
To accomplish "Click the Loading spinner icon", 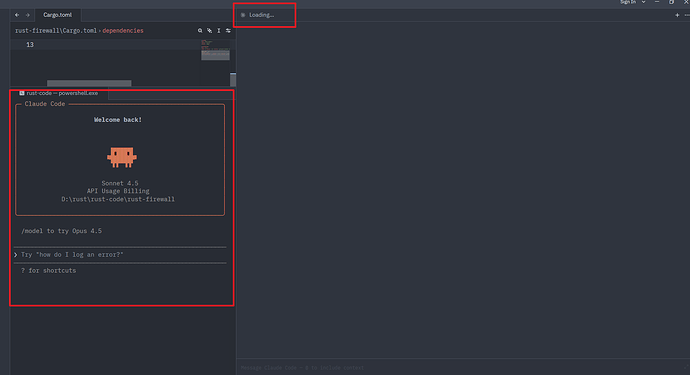I will 243,15.
